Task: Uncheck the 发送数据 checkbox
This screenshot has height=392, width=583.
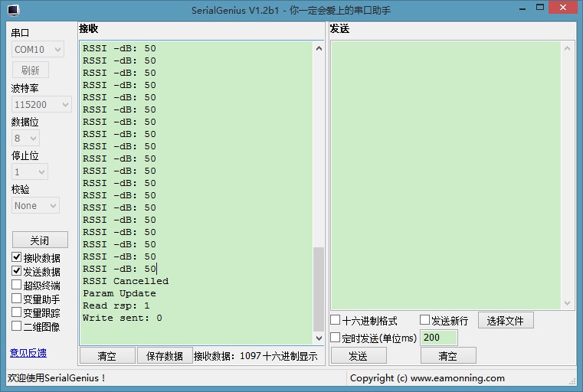Action: coord(16,271)
